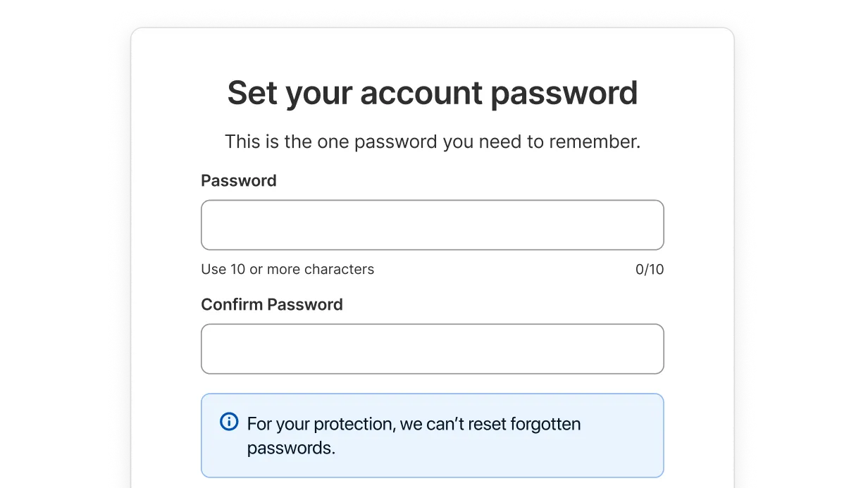The height and width of the screenshot is (488, 868).
Task: Focus the Confirm Password input field
Action: coord(432,349)
